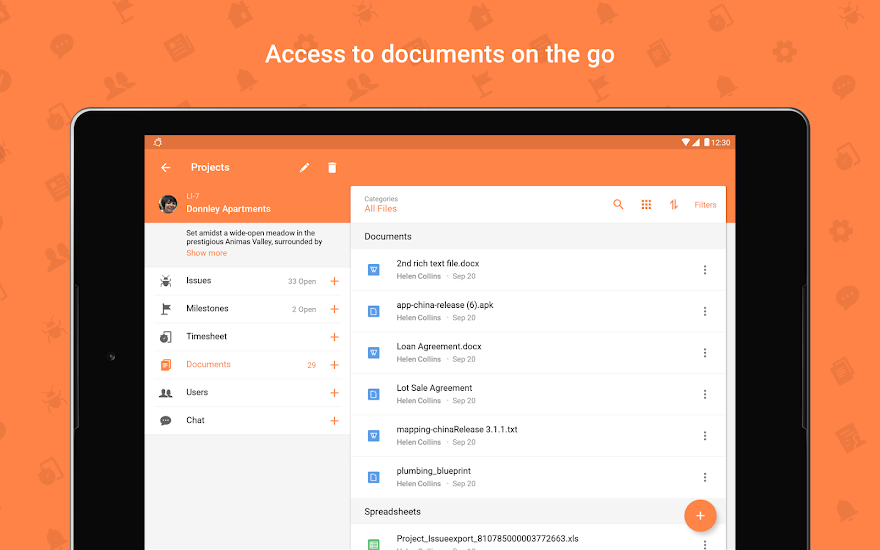This screenshot has height=550, width=880.
Task: Tap the floating orange add button
Action: pos(700,515)
